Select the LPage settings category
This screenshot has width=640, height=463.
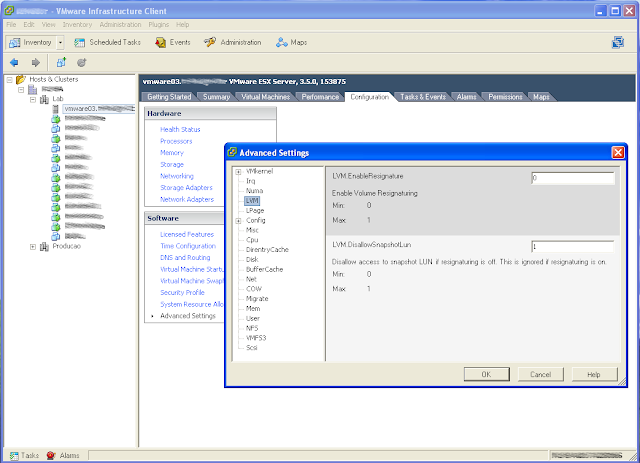click(x=255, y=211)
